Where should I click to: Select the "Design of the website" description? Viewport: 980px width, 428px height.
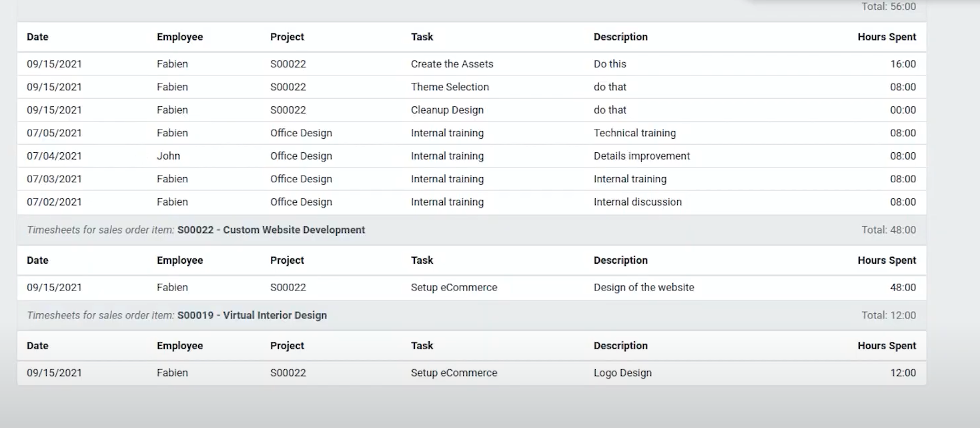coord(643,288)
